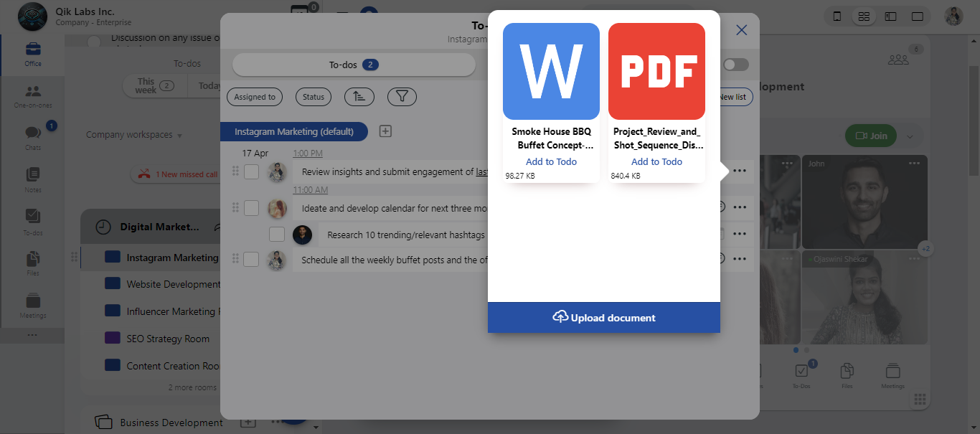The image size is (980, 434).
Task: Open the Status filter dropdown
Action: (x=314, y=97)
